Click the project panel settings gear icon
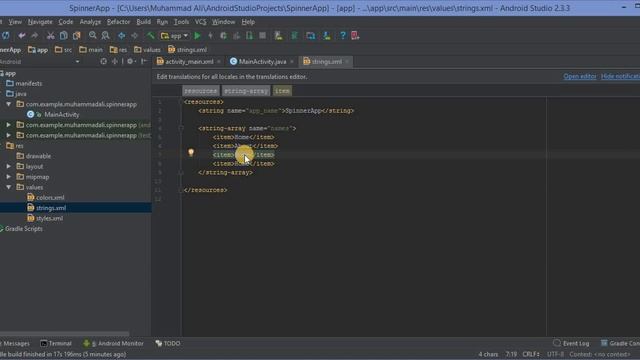 click(x=130, y=62)
